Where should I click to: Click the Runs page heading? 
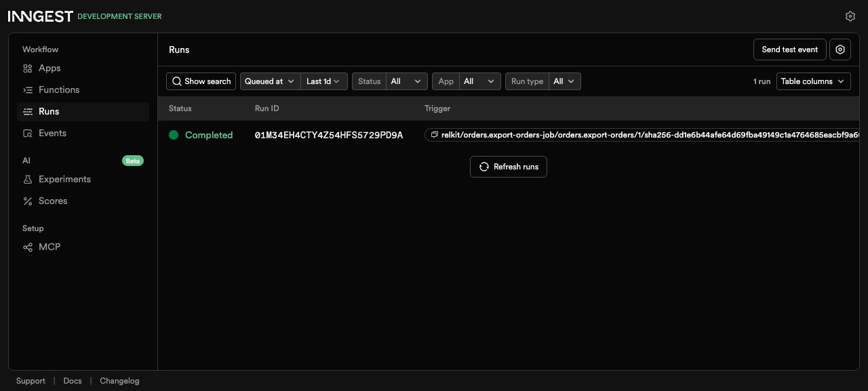[x=179, y=49]
